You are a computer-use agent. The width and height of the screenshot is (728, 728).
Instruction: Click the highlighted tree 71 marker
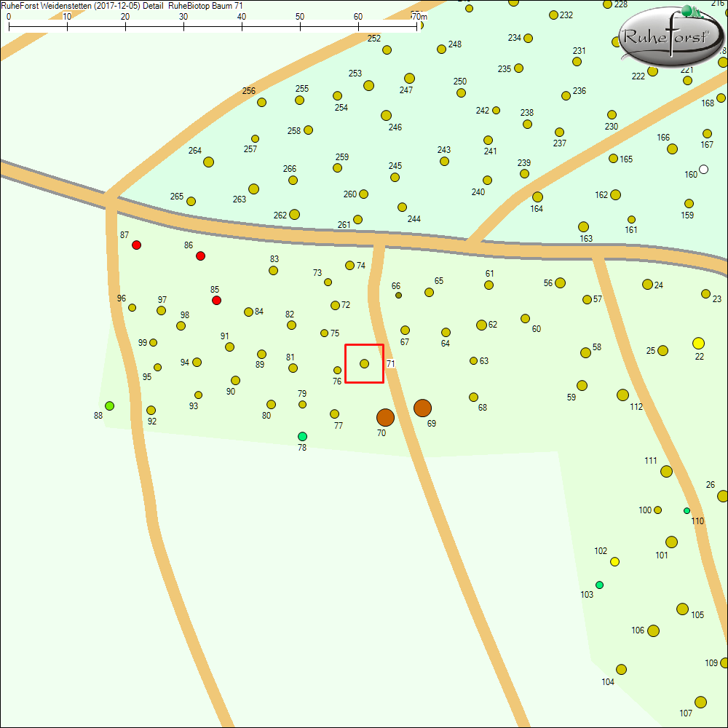[x=364, y=363]
